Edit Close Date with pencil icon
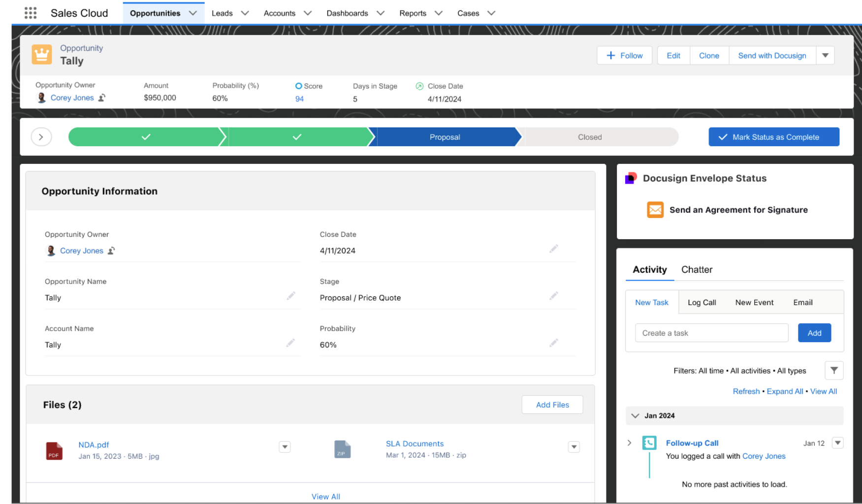The height and width of the screenshot is (504, 862). pos(554,249)
